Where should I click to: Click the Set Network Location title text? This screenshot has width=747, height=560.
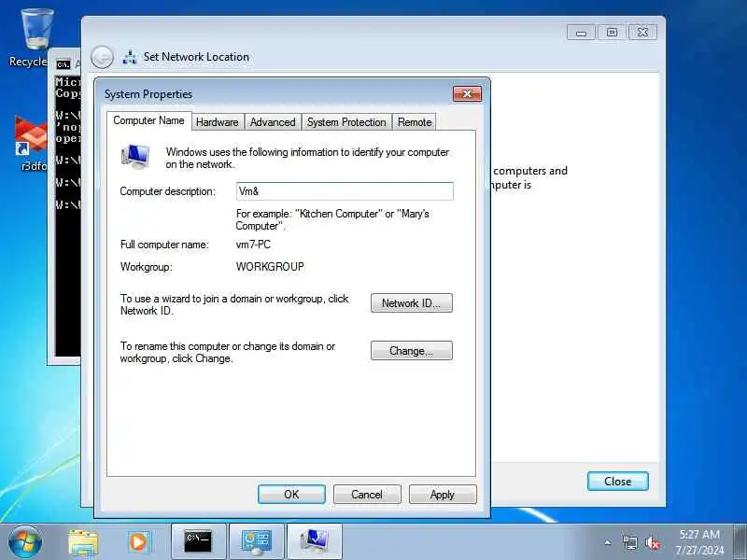tap(196, 57)
